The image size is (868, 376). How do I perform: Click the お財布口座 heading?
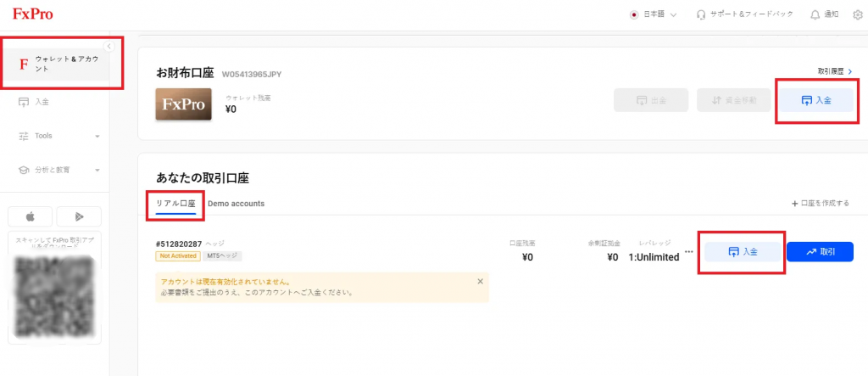click(x=186, y=74)
